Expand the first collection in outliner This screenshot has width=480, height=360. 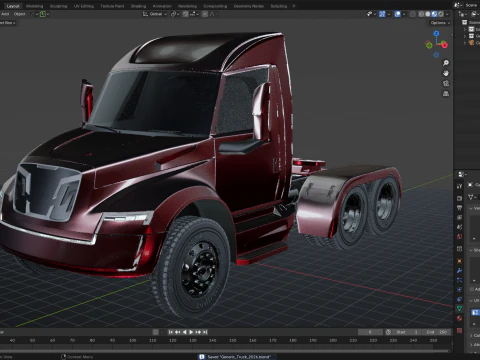[x=465, y=29]
